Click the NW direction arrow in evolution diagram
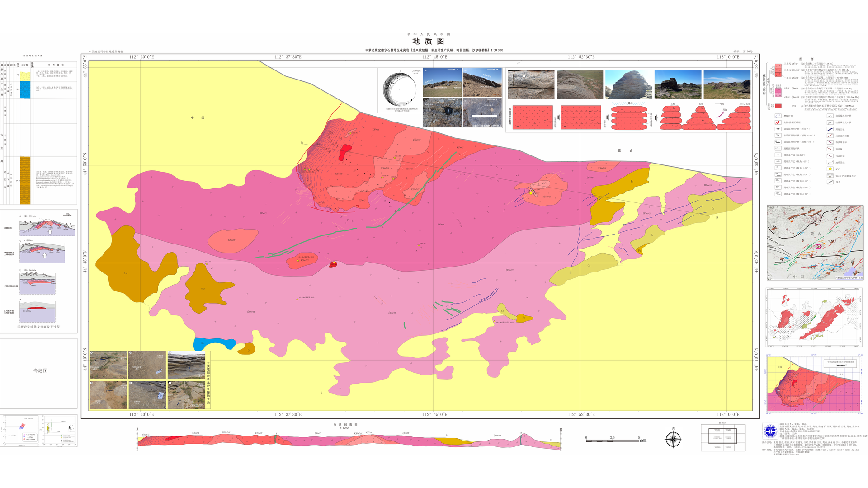Screen dimensions: 868x488 67,214
